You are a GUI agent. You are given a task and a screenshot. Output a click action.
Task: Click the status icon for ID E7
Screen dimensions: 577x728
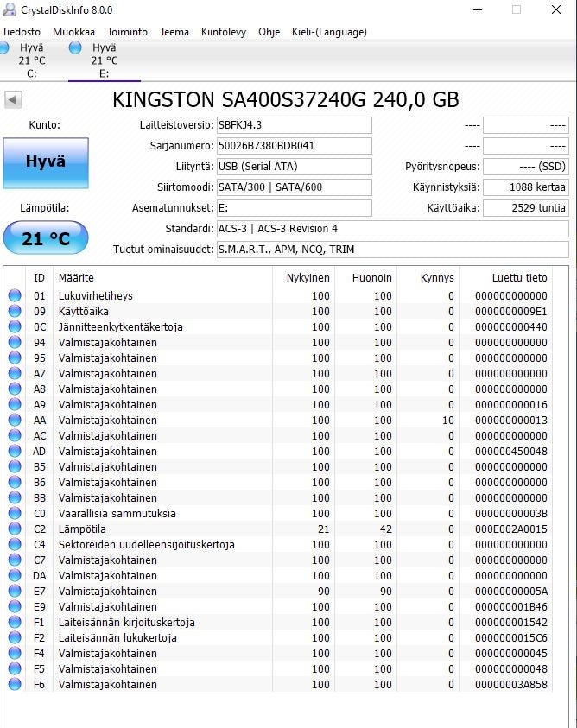15,591
